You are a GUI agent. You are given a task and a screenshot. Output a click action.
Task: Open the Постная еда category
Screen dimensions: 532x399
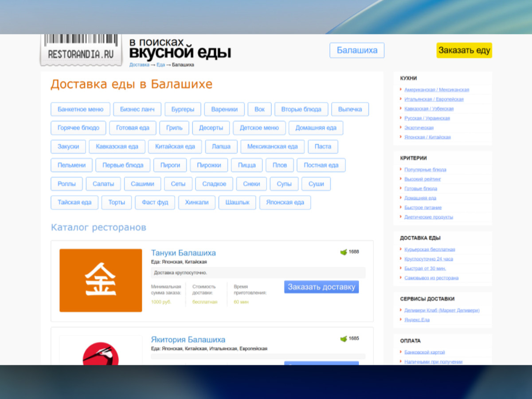pos(321,165)
